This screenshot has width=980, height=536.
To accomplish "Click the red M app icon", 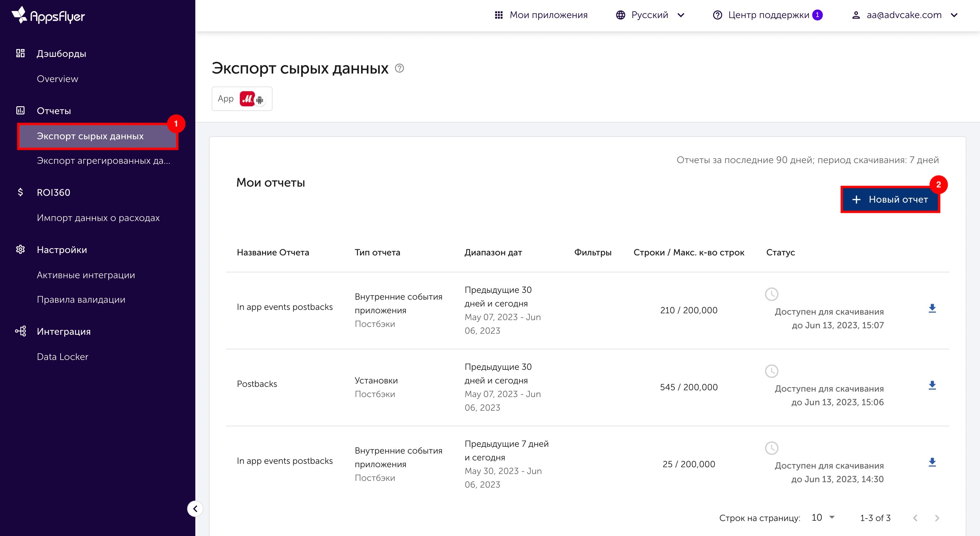I will (247, 99).
